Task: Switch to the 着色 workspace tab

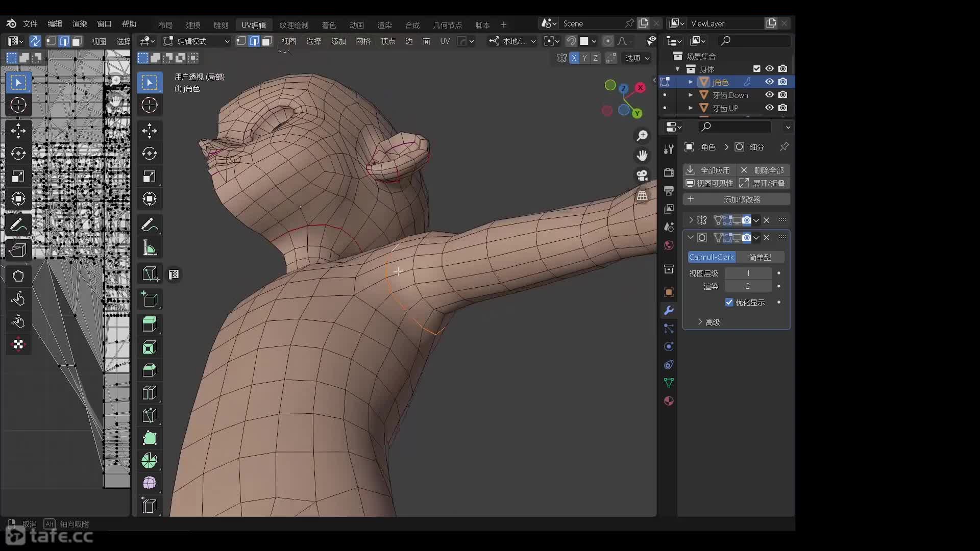Action: tap(329, 25)
